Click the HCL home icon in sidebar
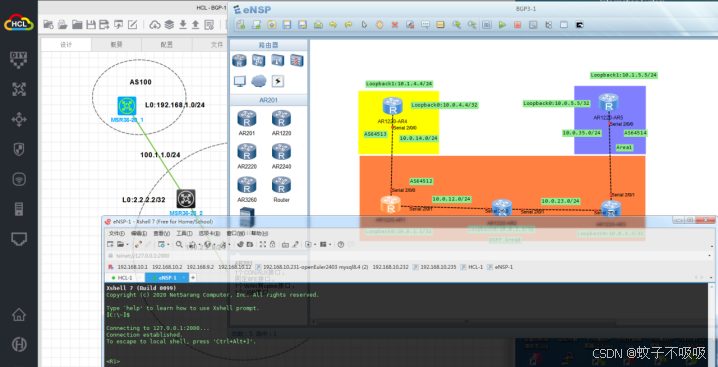718x367 pixels. pos(19,314)
